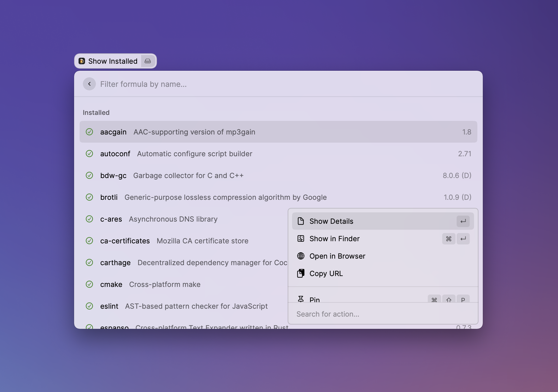
Task: Click the document icon next to Show Details
Action: point(301,221)
